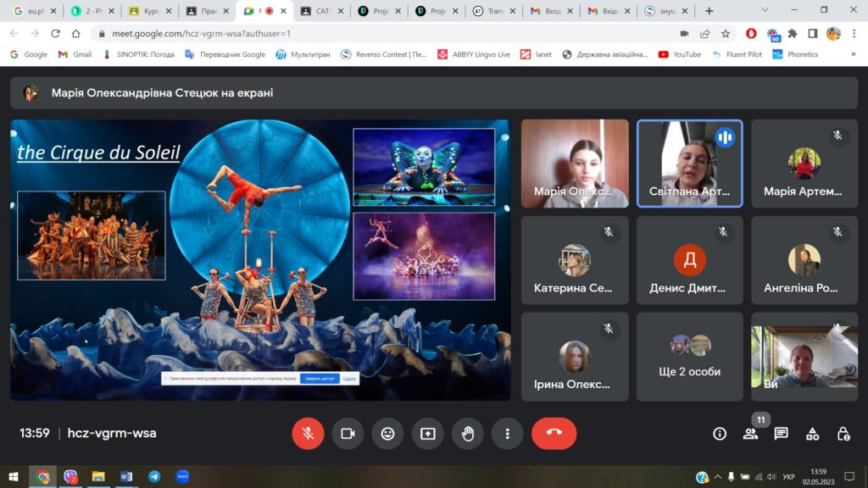Open the meeting details info icon
868x488 pixels.
point(720,434)
